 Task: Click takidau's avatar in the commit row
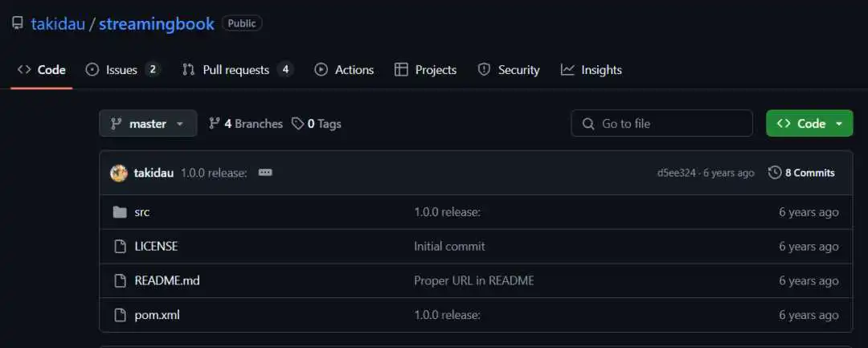119,173
